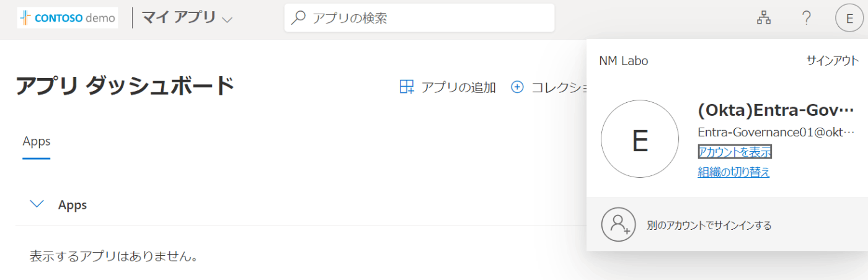Click the アプリの追加 button text
The width and height of the screenshot is (868, 280).
point(459,87)
